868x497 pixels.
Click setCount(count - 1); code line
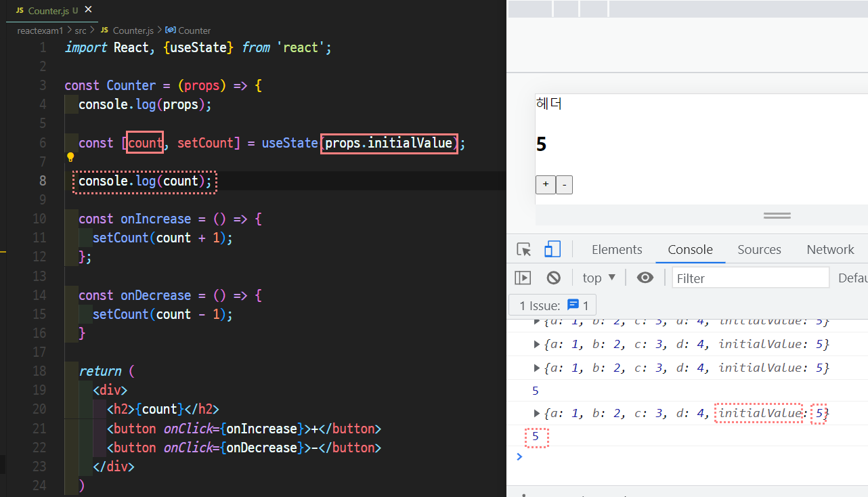(162, 314)
